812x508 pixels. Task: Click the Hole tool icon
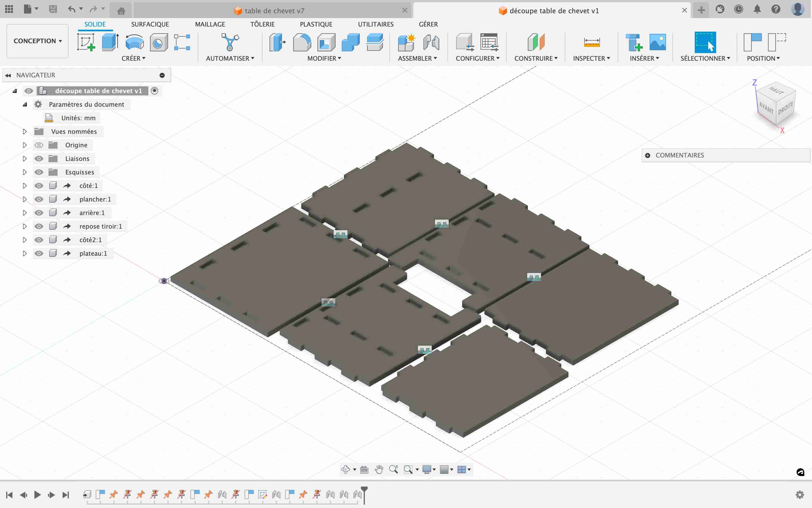point(159,42)
